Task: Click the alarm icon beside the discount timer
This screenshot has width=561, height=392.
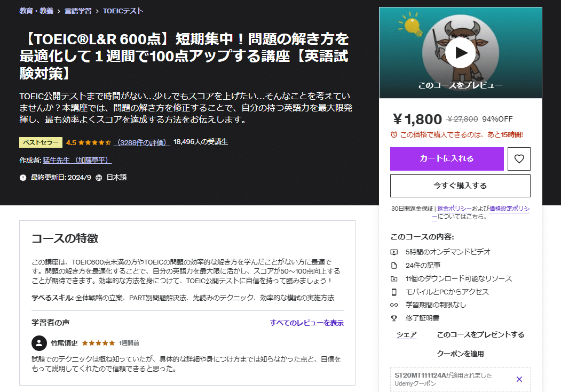Action: click(395, 134)
